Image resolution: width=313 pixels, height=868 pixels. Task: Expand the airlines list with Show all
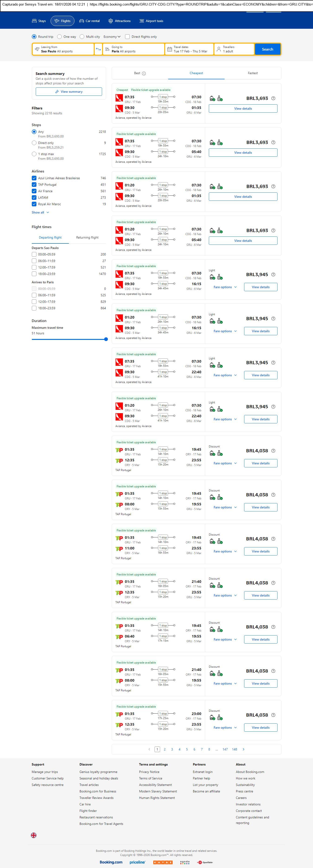click(40, 213)
